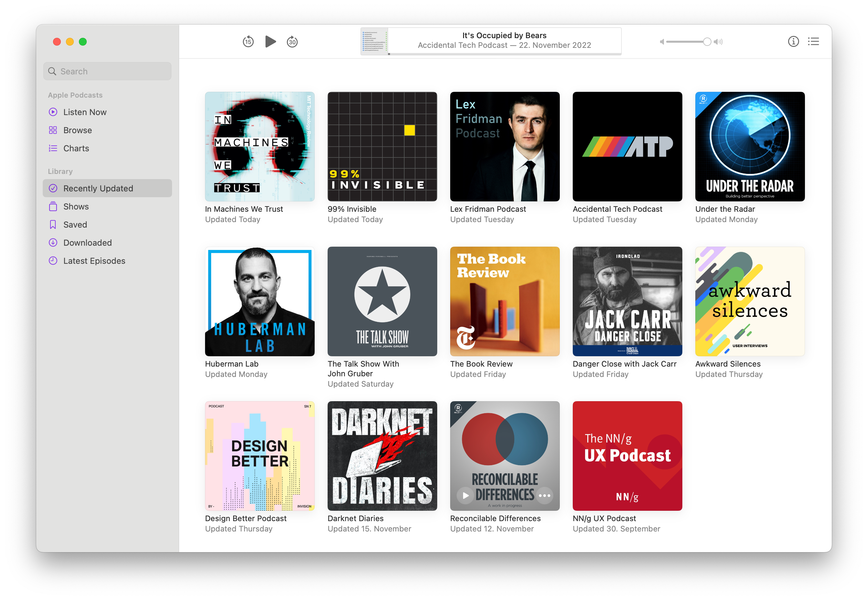The image size is (868, 600).
Task: Open Under the Radar artwork
Action: tap(750, 147)
